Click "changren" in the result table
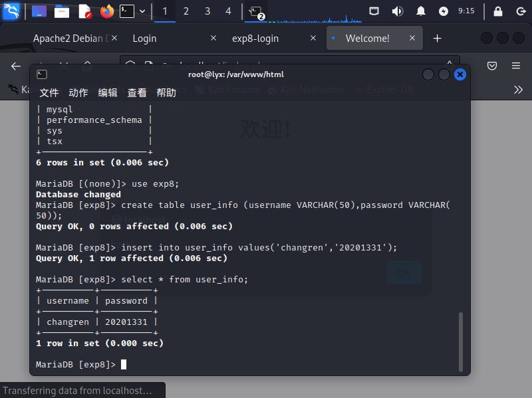This screenshot has height=398, width=532. click(x=68, y=322)
